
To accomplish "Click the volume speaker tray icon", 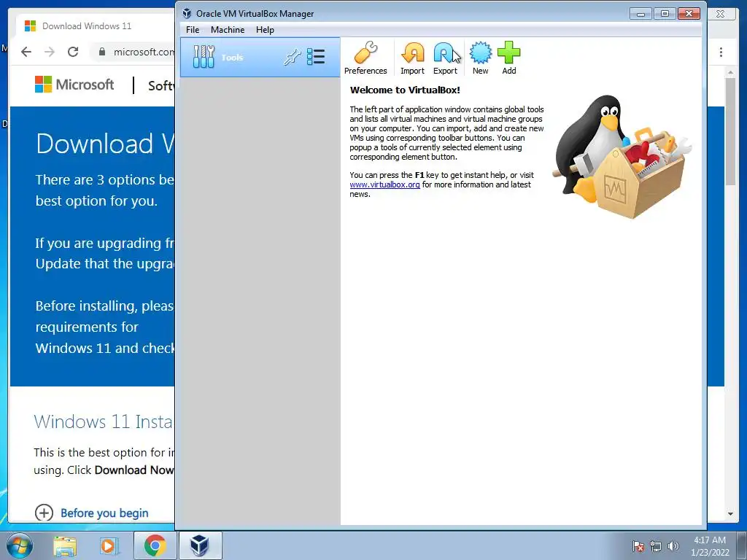I will pyautogui.click(x=673, y=546).
